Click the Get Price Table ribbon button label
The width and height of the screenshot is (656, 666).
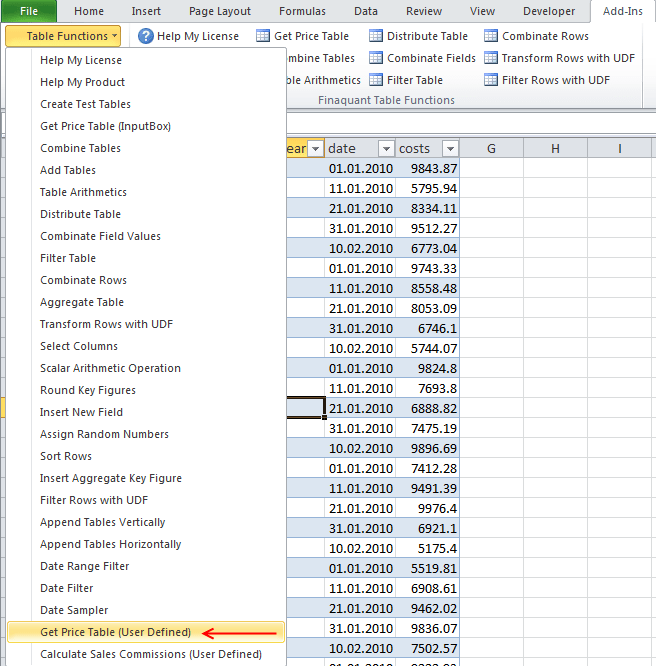coord(311,36)
